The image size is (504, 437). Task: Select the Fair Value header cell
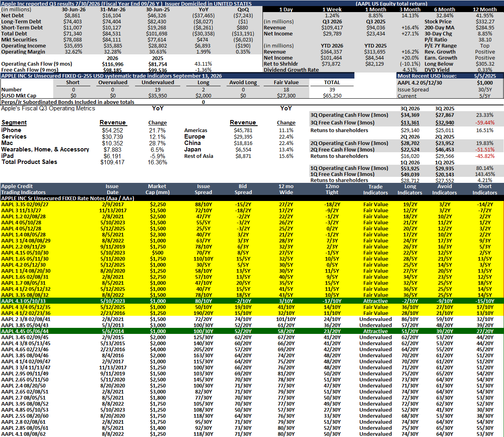[286, 83]
